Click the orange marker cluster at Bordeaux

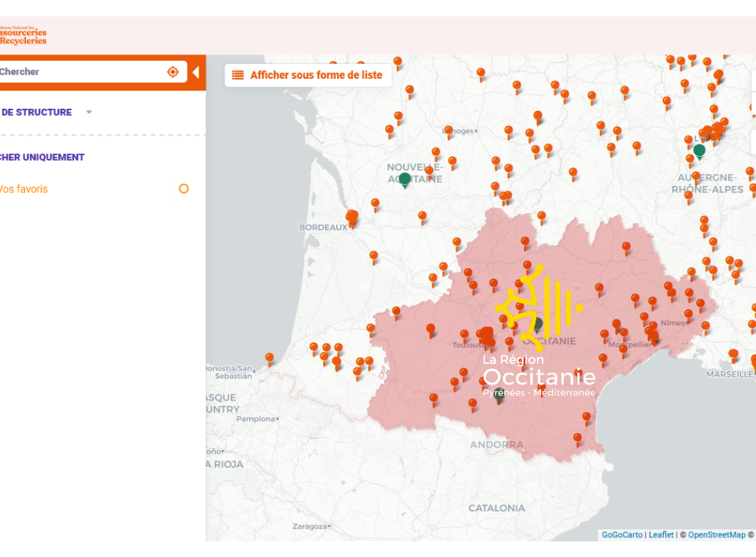tap(351, 216)
